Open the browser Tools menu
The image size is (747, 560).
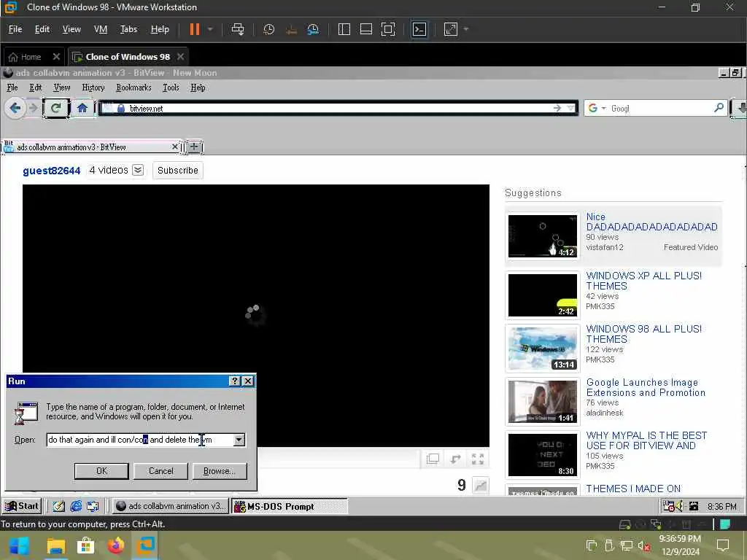[x=171, y=87]
